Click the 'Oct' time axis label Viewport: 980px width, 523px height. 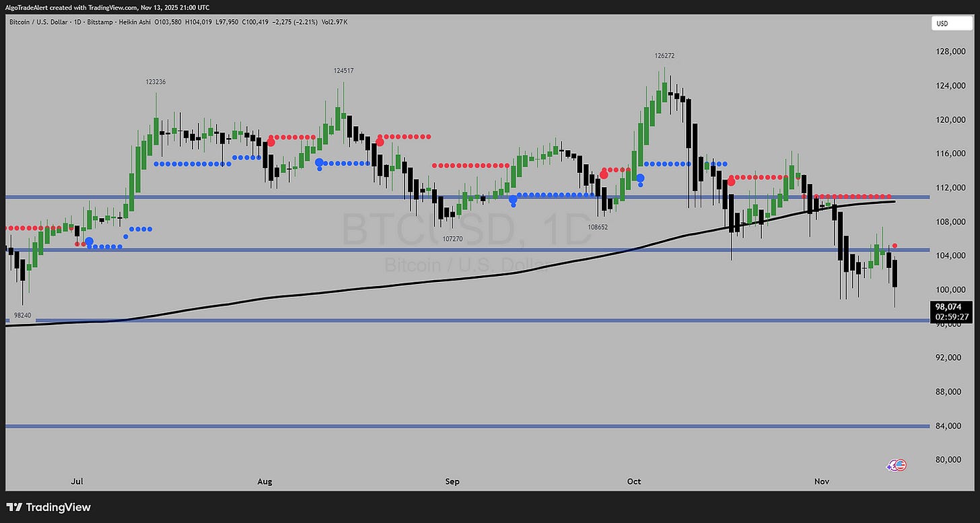point(633,482)
